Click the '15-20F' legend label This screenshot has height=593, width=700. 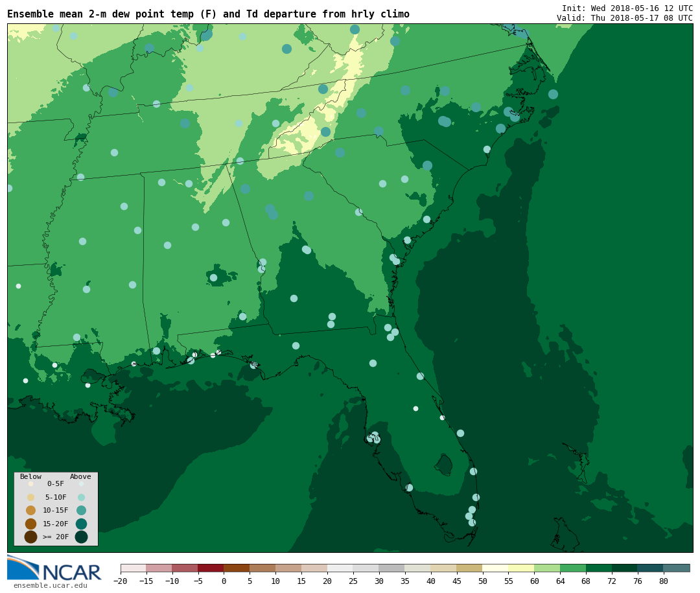(x=56, y=524)
